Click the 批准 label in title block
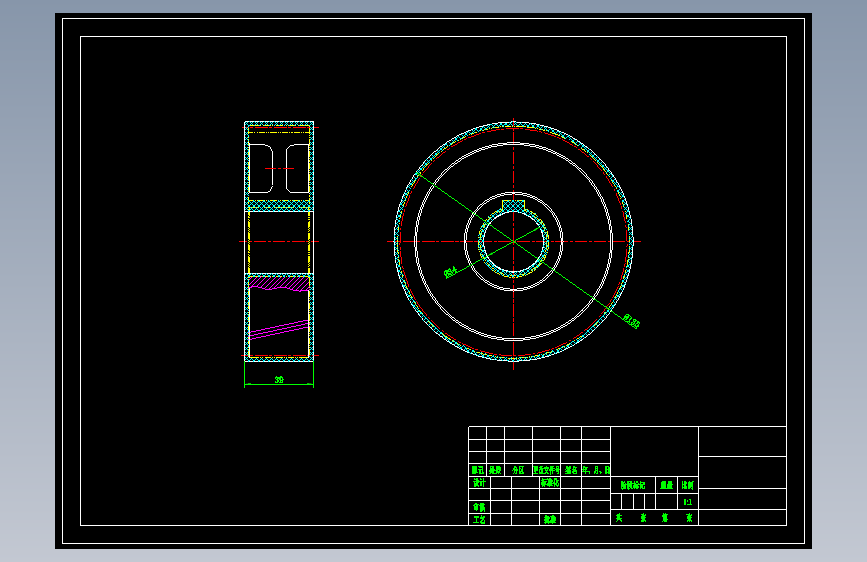This screenshot has height=562, width=867. coord(550,519)
